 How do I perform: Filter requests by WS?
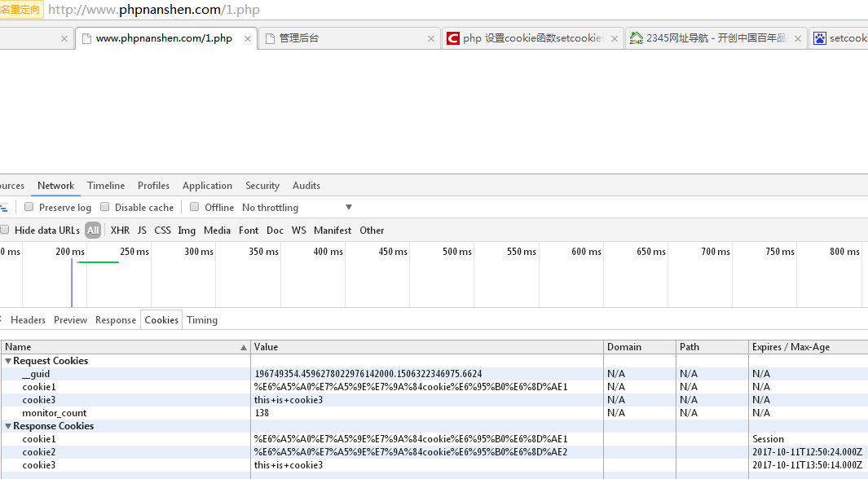[x=299, y=230]
